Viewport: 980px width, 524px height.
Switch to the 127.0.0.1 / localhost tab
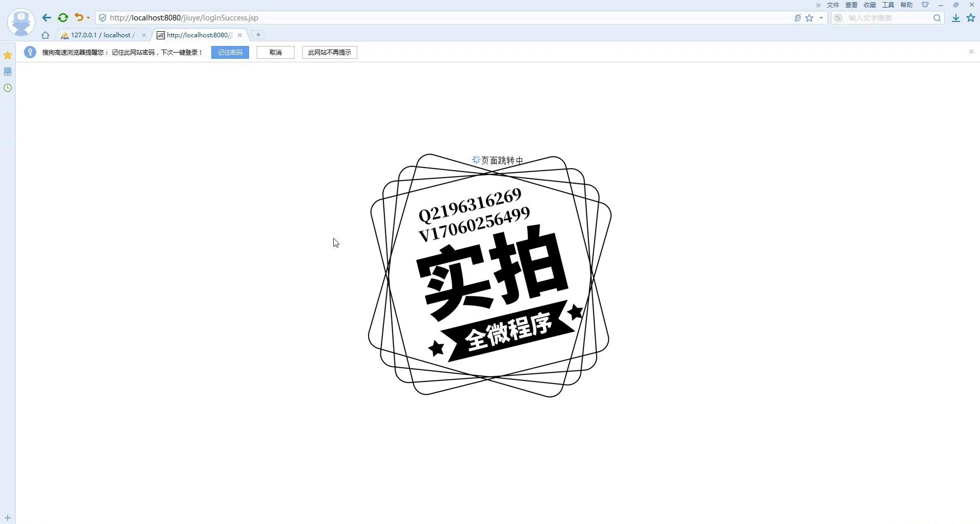[x=101, y=35]
